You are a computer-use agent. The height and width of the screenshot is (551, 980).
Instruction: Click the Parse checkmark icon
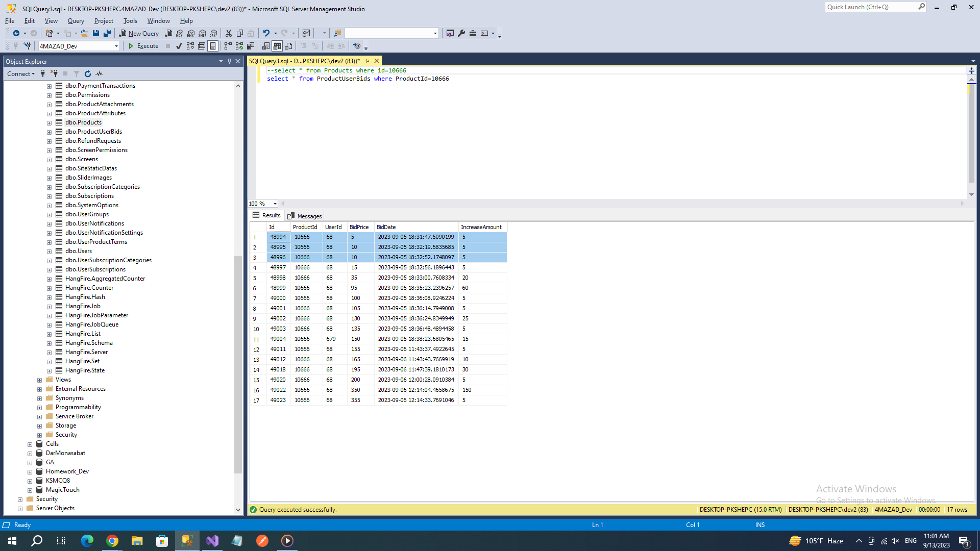(x=179, y=46)
